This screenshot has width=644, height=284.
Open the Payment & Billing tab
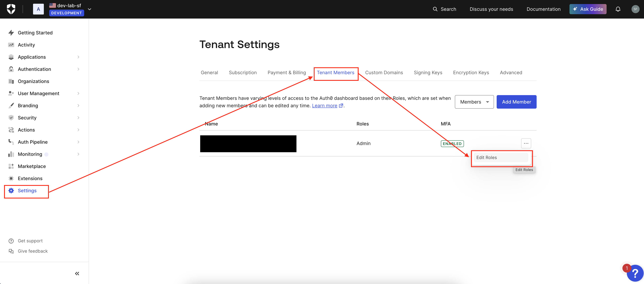[x=286, y=73]
